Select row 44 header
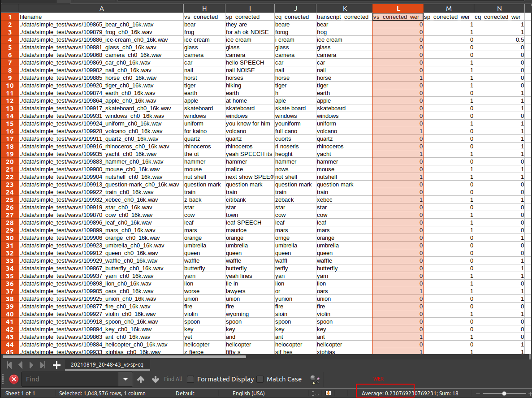532x398 pixels. coord(10,344)
